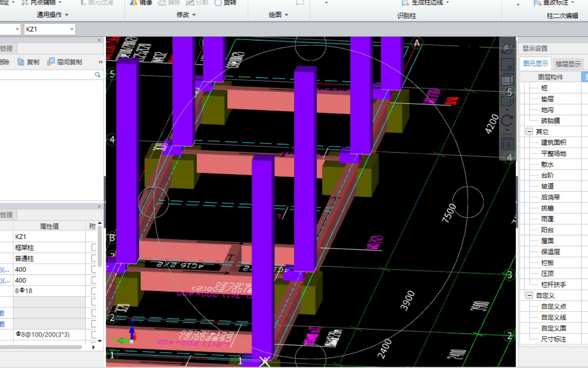This screenshot has height=368, width=588.
Task: Select 保温层 in the layer tree
Action: 550,252
